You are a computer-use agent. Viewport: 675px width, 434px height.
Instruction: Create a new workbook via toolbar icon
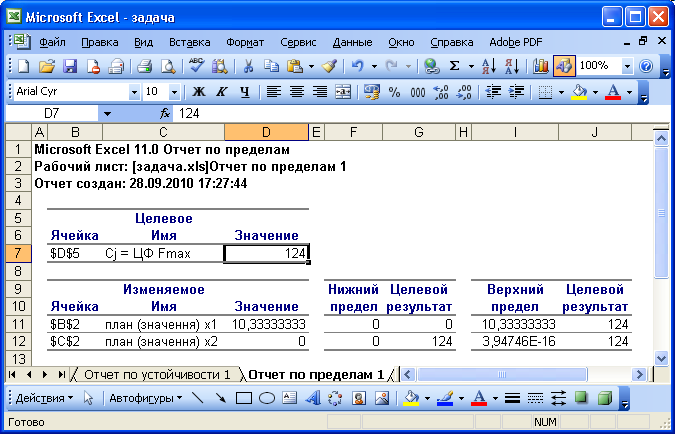24,66
